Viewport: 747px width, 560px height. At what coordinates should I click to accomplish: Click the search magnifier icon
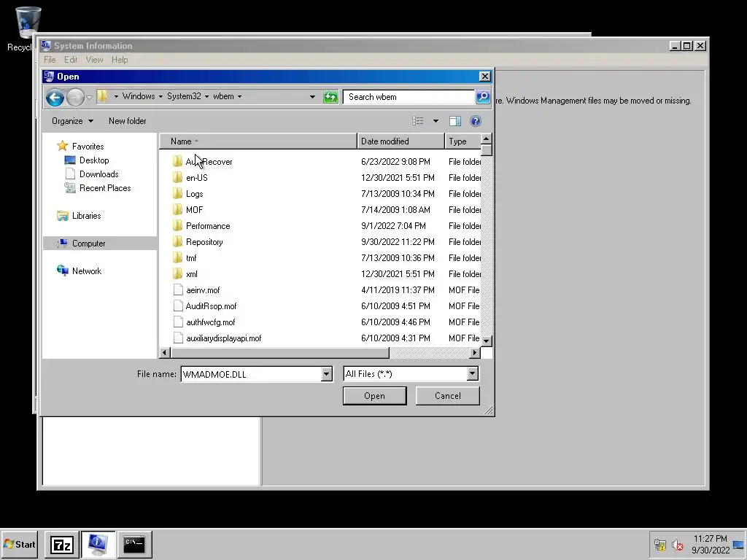coord(483,97)
